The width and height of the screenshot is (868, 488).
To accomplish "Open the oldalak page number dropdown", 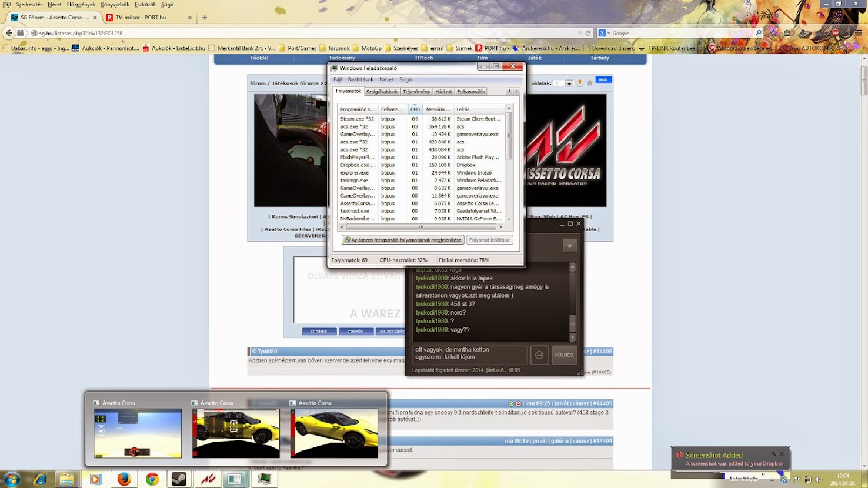I will pyautogui.click(x=569, y=83).
